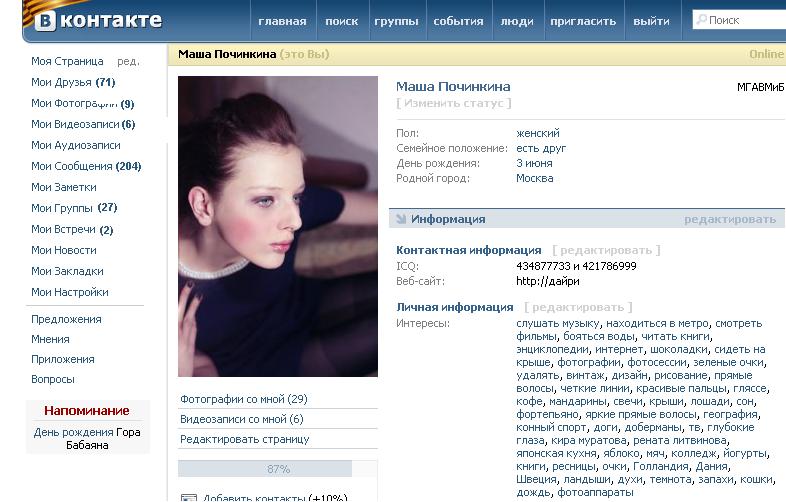Viewport: 786px width, 502px height.
Task: Collapse the Информация section arrow
Action: point(401,219)
